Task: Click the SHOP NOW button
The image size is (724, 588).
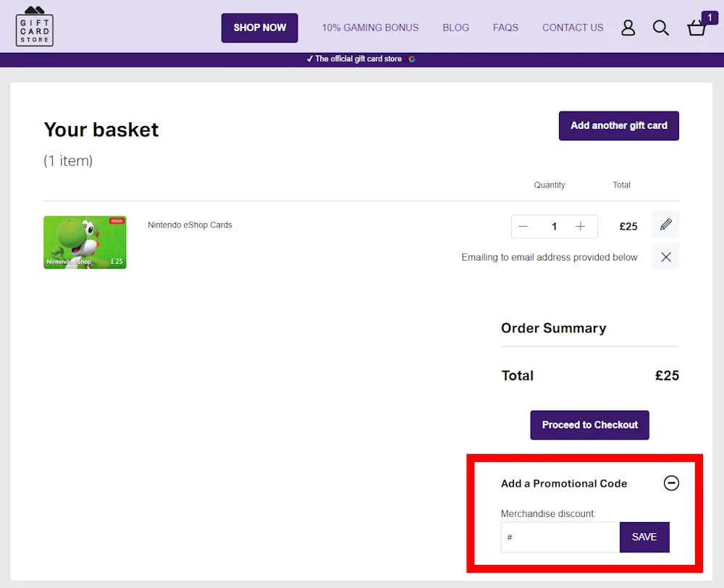Action: pyautogui.click(x=259, y=28)
